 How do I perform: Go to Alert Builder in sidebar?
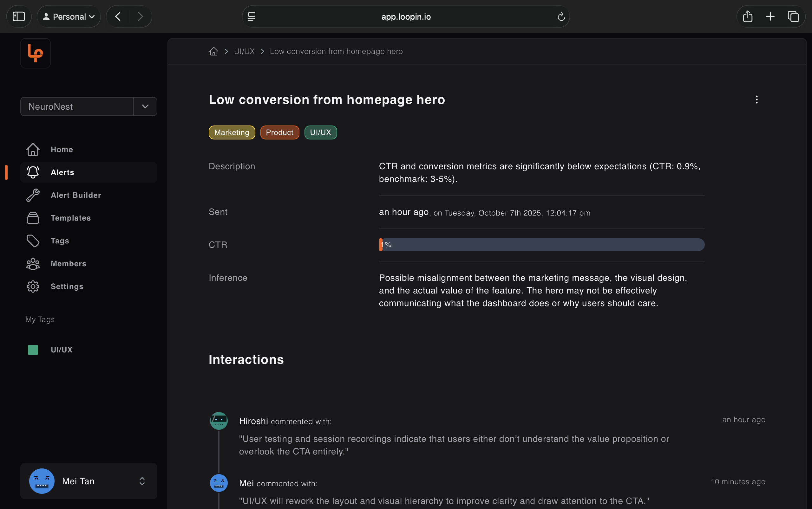76,195
